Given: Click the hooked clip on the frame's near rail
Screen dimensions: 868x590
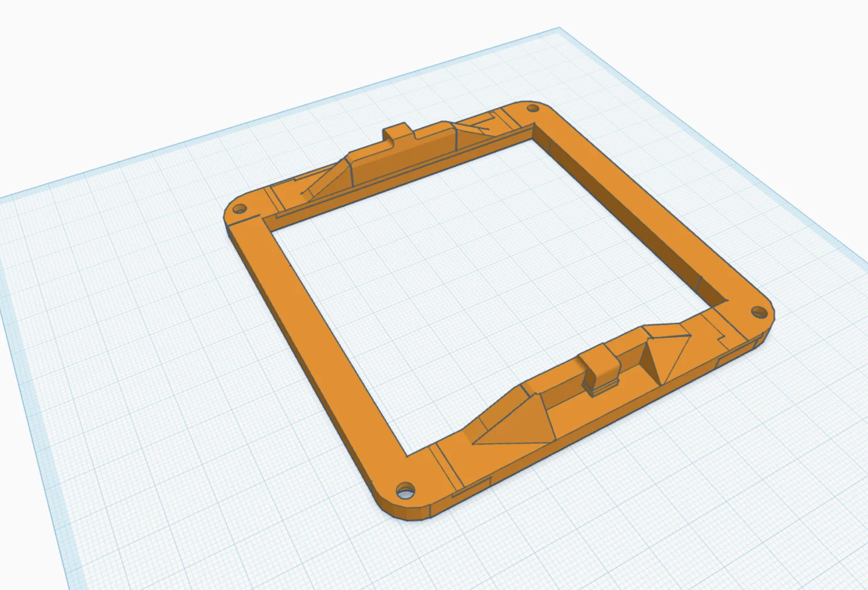Looking at the screenshot, I should click(x=601, y=370).
